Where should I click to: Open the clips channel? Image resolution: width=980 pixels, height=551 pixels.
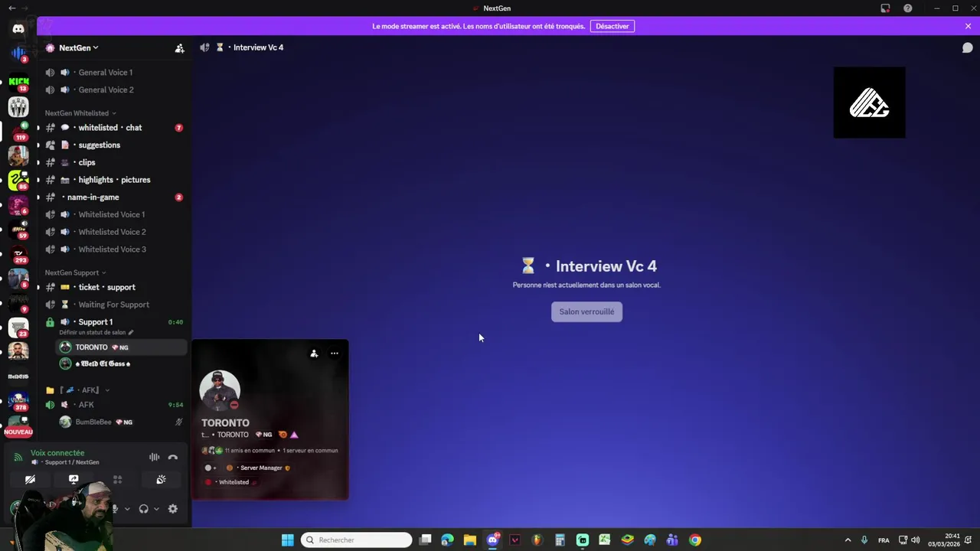click(x=113, y=162)
